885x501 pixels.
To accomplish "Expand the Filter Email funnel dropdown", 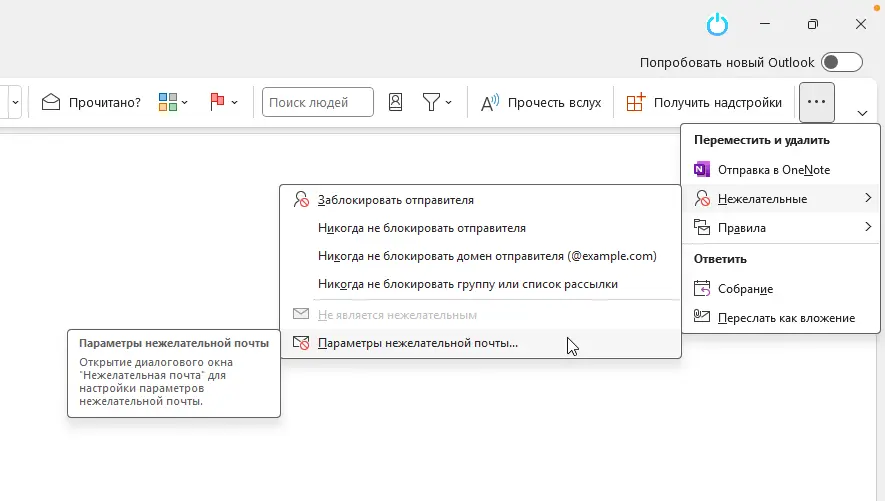I will [437, 102].
